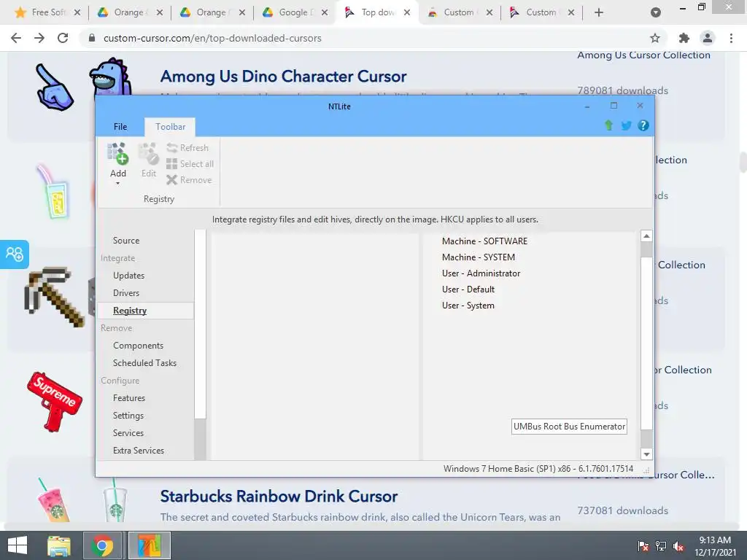Select the User - Administrator hive

pos(481,273)
